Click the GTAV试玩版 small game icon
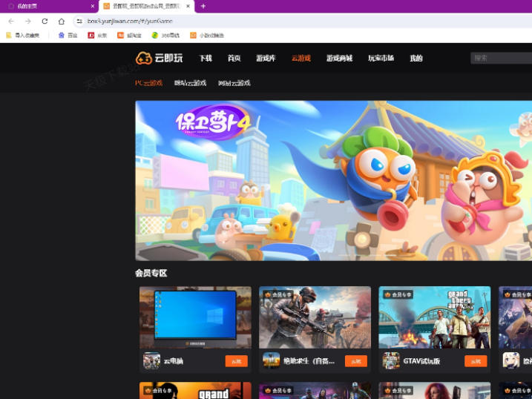Image resolution: width=532 pixels, height=399 pixels. click(x=391, y=360)
